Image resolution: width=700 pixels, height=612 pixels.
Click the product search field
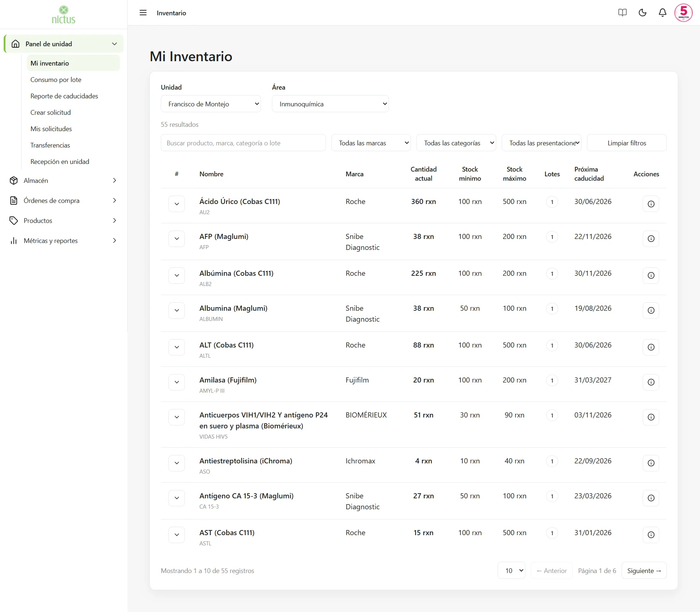pos(243,143)
